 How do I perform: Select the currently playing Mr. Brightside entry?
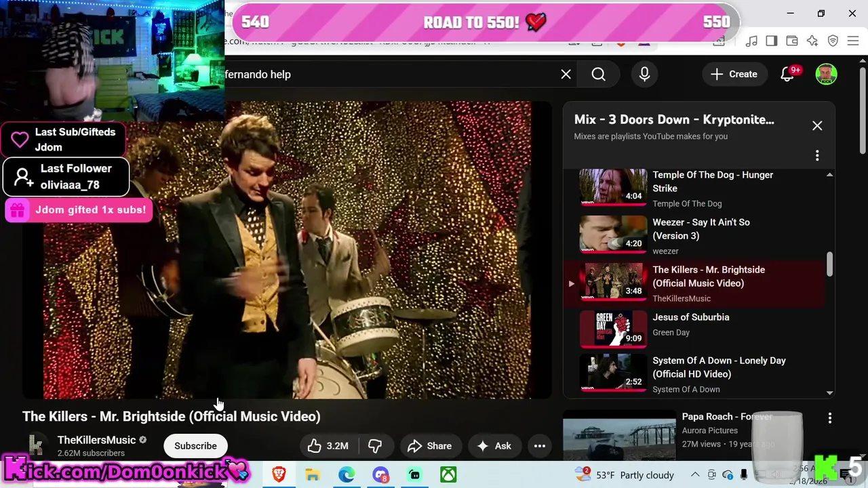coord(694,283)
